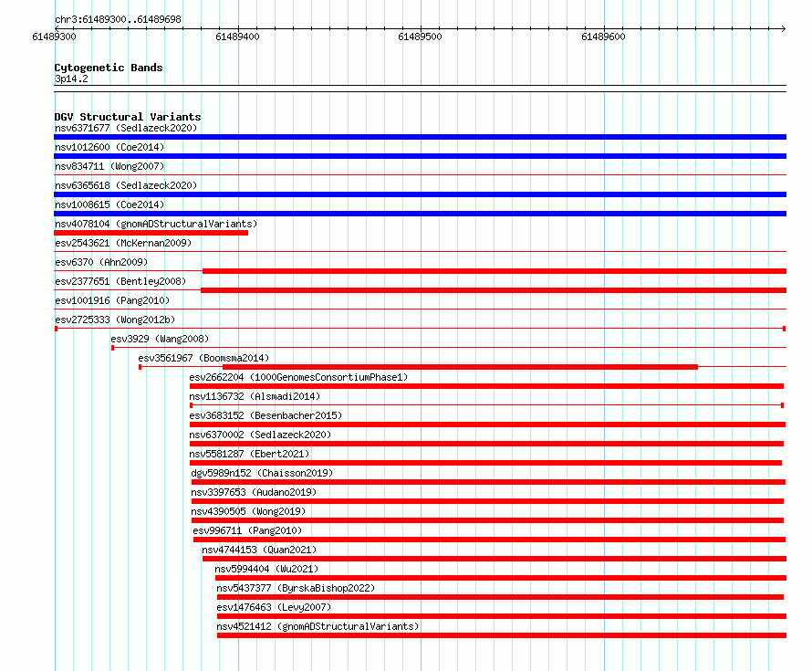
Task: Select the nsv1136732 (Alsmadi2014) label
Action: coord(255,396)
